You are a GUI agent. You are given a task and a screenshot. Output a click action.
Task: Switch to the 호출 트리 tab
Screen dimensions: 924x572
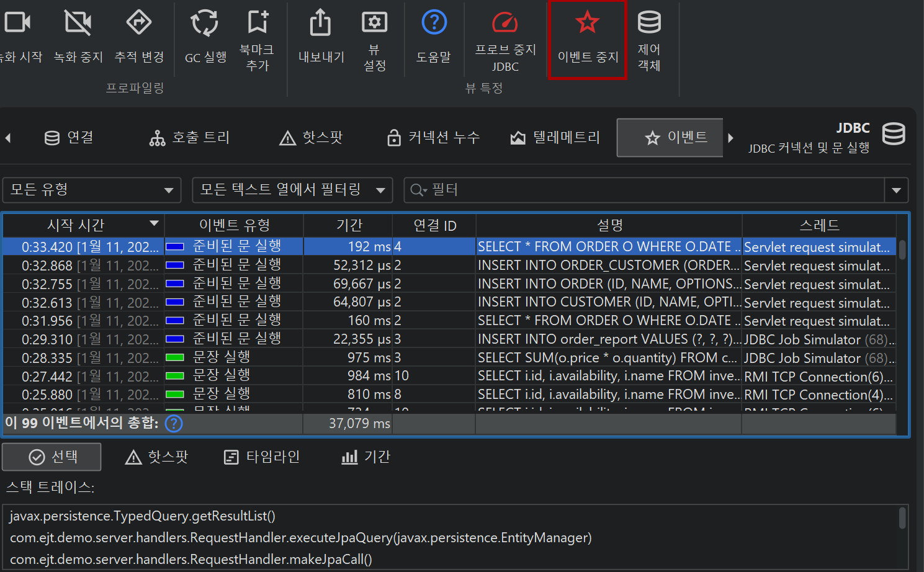coord(190,138)
